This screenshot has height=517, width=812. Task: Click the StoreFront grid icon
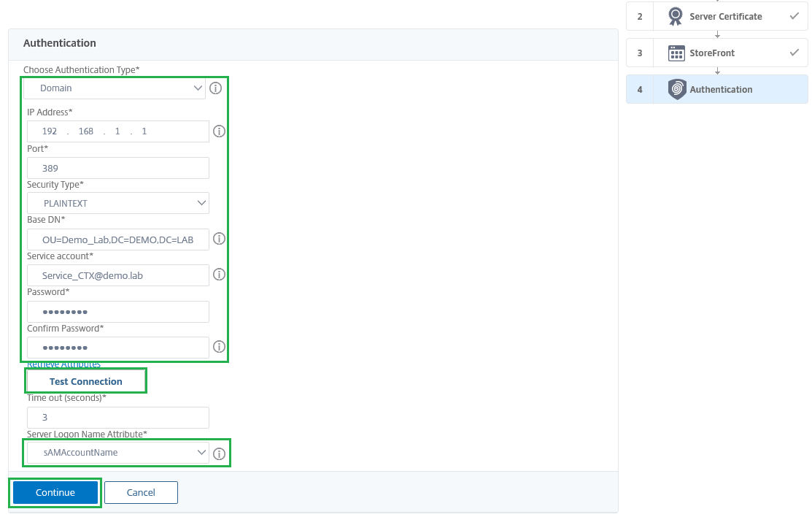[676, 53]
